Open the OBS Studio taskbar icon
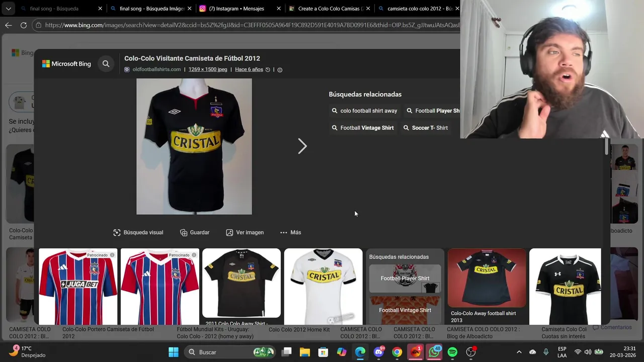 pyautogui.click(x=471, y=352)
